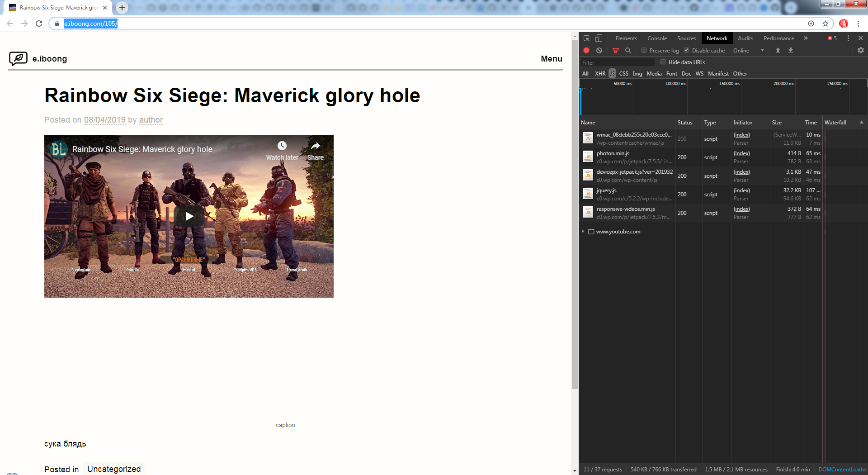Click Watch later on the video
Screen dimensions: 868x475
point(282,151)
